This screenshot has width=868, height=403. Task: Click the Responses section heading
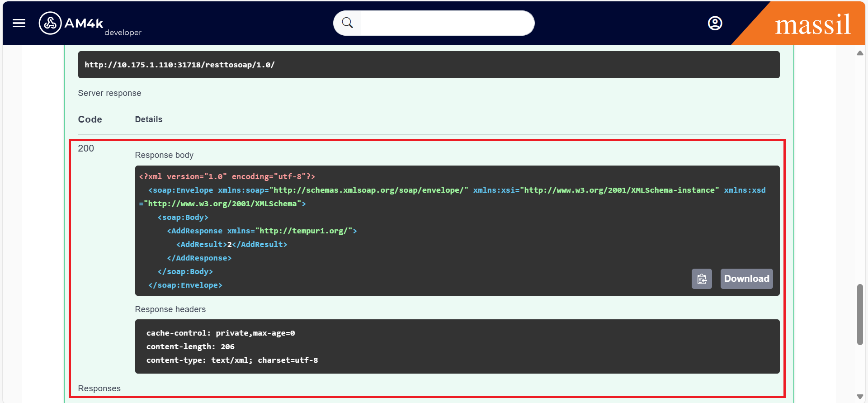tap(99, 389)
